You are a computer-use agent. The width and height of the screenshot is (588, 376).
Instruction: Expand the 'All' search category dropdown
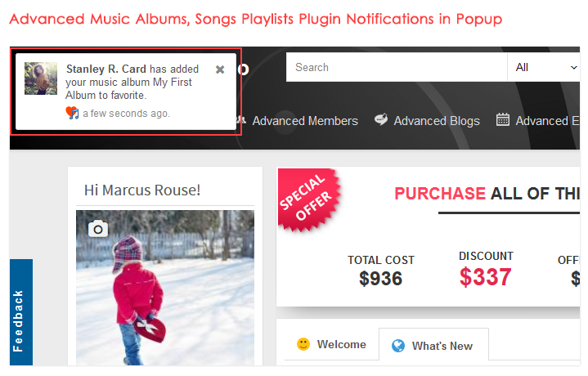click(x=545, y=68)
